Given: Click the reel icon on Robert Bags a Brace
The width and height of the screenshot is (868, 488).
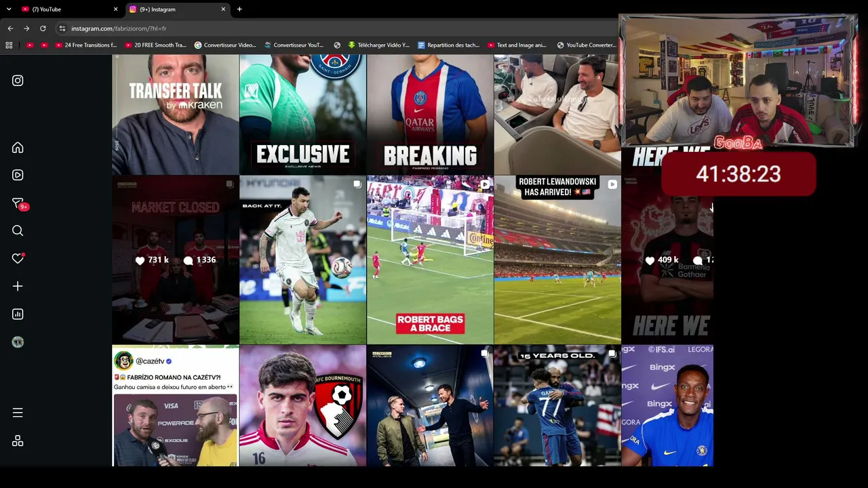Looking at the screenshot, I should point(485,184).
